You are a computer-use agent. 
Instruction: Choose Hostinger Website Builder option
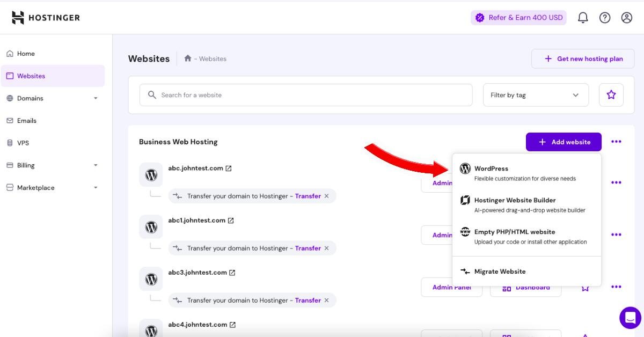tap(526, 204)
